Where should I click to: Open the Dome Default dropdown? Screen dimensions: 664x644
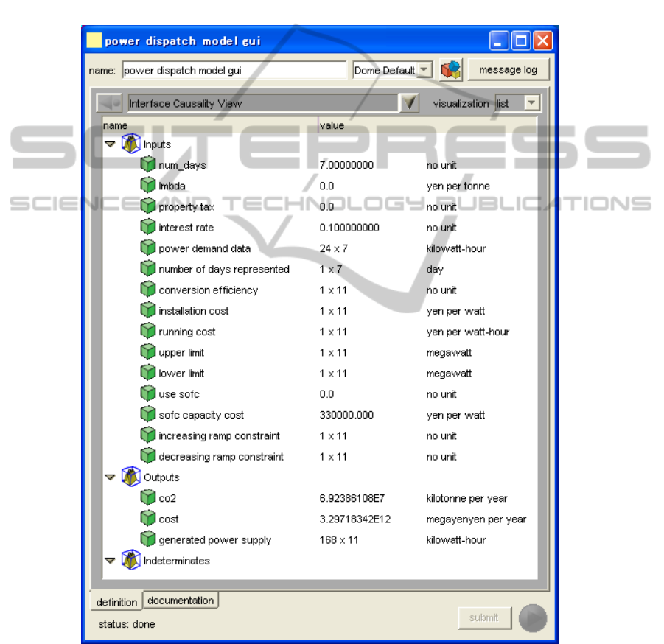pyautogui.click(x=424, y=71)
